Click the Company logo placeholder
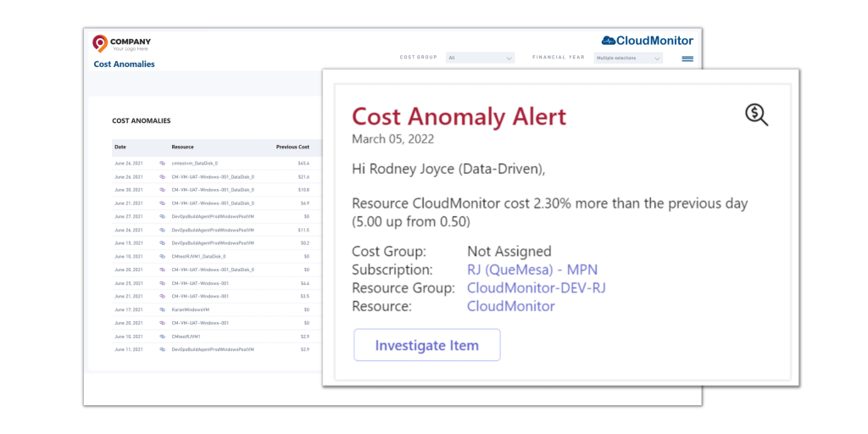The height and width of the screenshot is (434, 868). click(122, 44)
